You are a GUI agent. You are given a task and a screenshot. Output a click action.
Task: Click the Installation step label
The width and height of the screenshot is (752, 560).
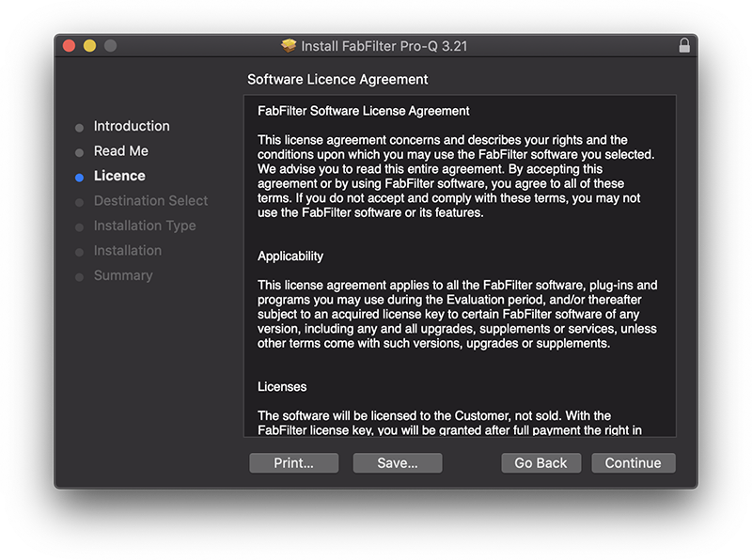[128, 251]
